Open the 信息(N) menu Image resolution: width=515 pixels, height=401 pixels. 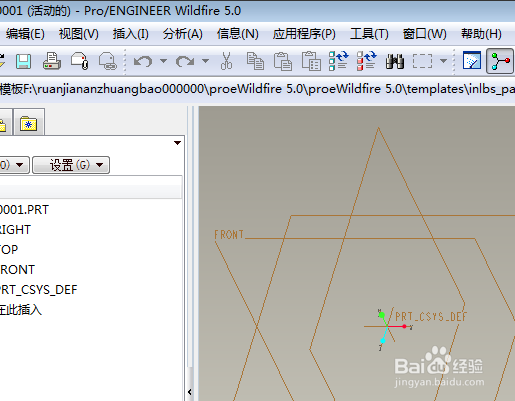(238, 34)
